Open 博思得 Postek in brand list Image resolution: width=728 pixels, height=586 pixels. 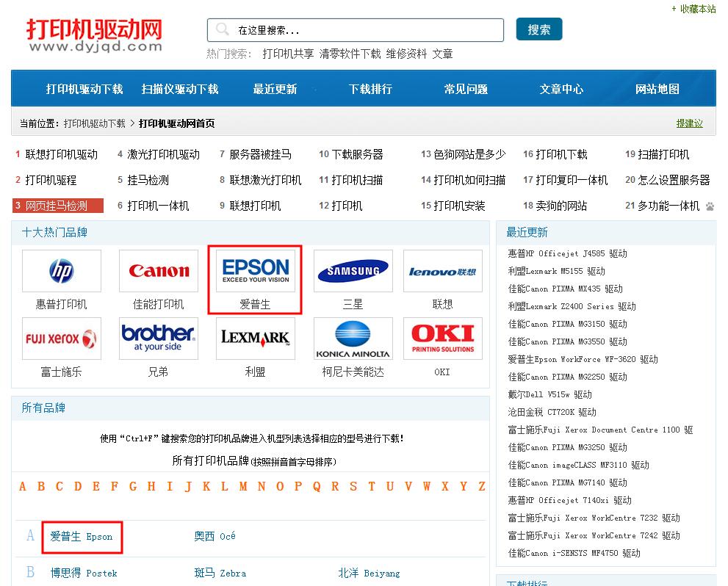tap(84, 574)
